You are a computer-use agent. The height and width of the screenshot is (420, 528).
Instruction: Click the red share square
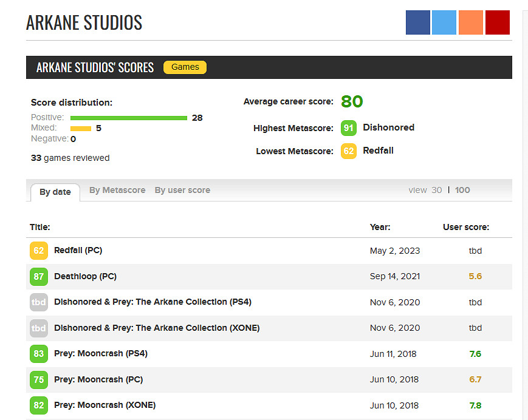point(497,22)
